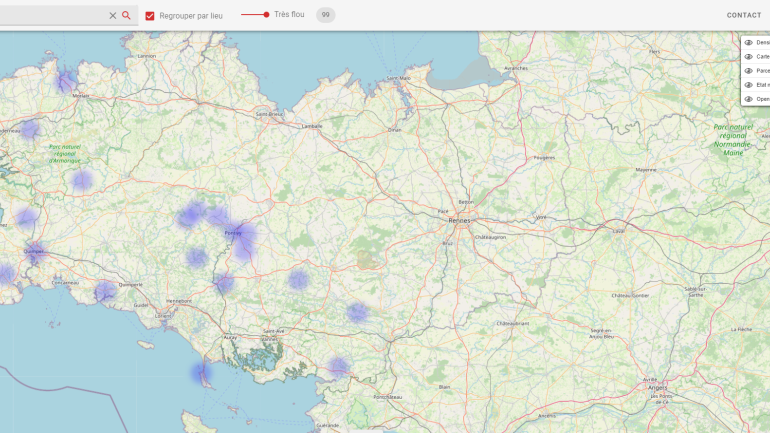Click inside the search input field
Image resolution: width=770 pixels, height=433 pixels.
[x=52, y=16]
